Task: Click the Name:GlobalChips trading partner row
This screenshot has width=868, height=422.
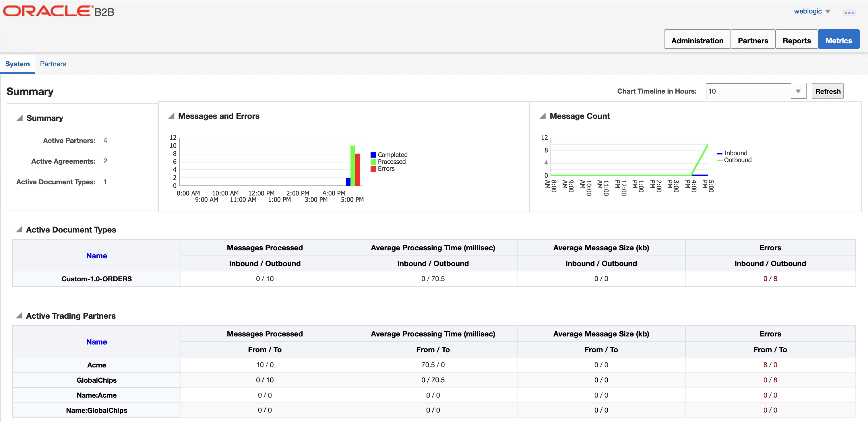Action: 434,410
